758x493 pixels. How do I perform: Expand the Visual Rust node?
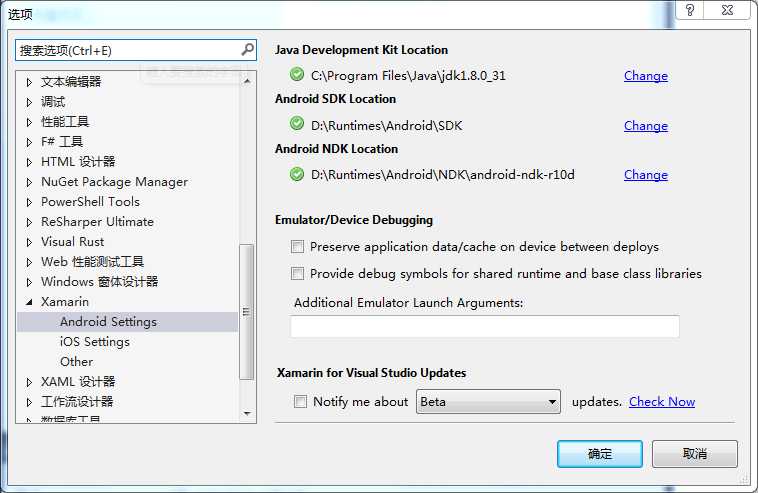coord(29,242)
